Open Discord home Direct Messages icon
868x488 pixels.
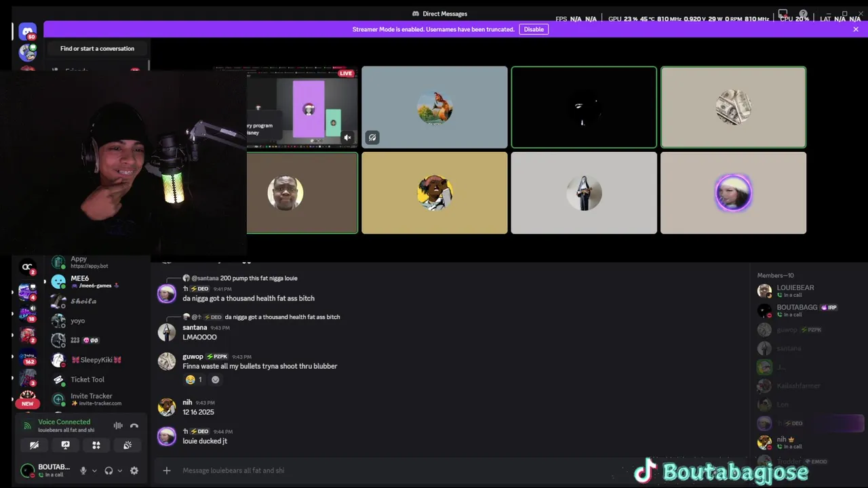pos(28,31)
